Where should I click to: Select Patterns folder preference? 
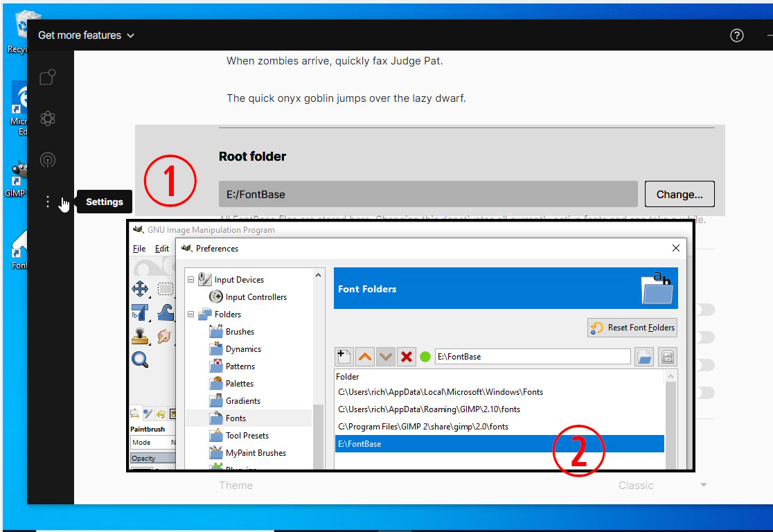pyautogui.click(x=240, y=366)
